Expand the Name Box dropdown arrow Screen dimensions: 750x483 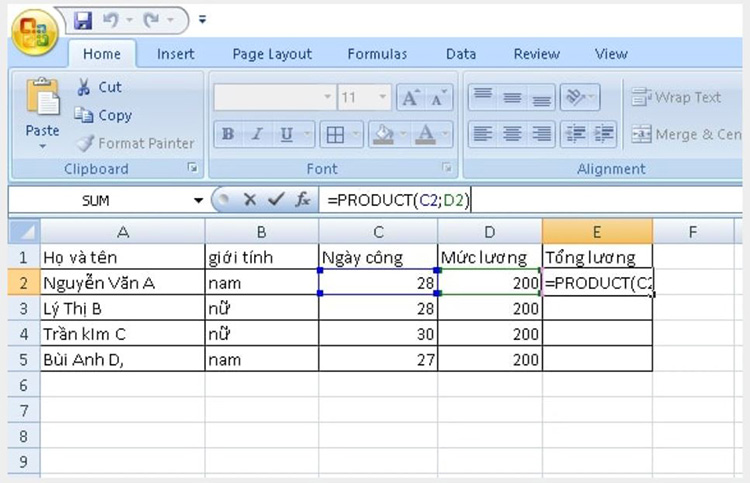(x=198, y=200)
